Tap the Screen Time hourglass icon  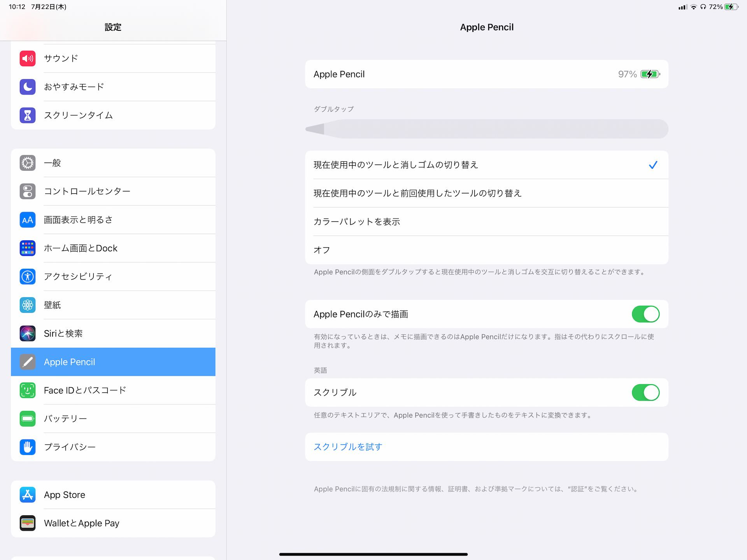coord(28,115)
